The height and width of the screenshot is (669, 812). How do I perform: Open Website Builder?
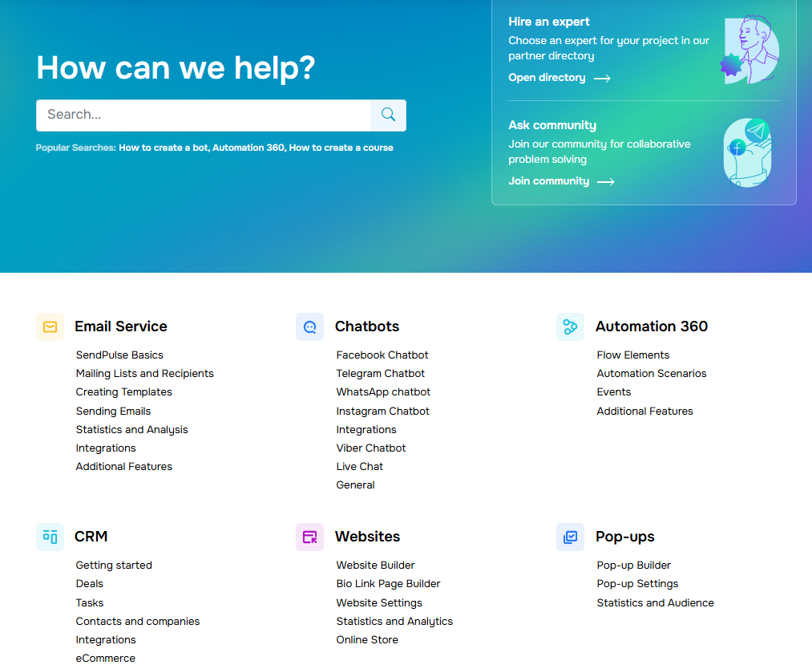(375, 566)
